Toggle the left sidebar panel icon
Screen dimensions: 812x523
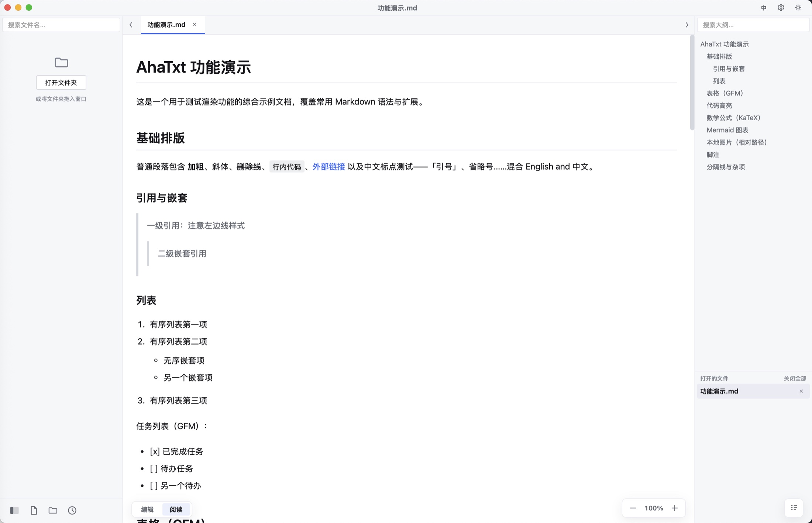point(14,510)
